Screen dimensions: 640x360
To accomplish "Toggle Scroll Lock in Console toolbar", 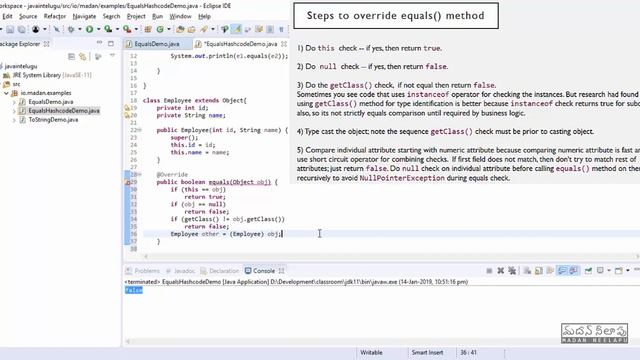I will pos(538,271).
